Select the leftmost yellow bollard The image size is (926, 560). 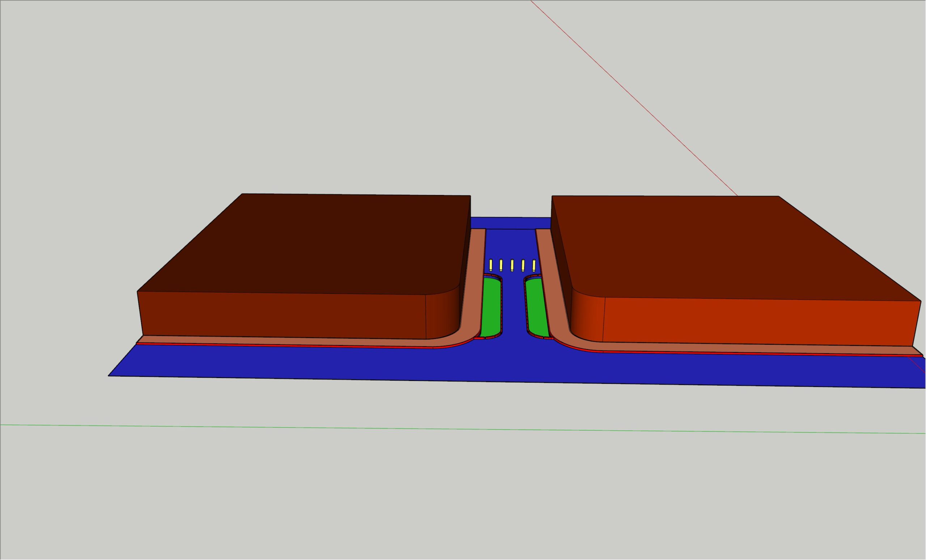[x=491, y=265]
